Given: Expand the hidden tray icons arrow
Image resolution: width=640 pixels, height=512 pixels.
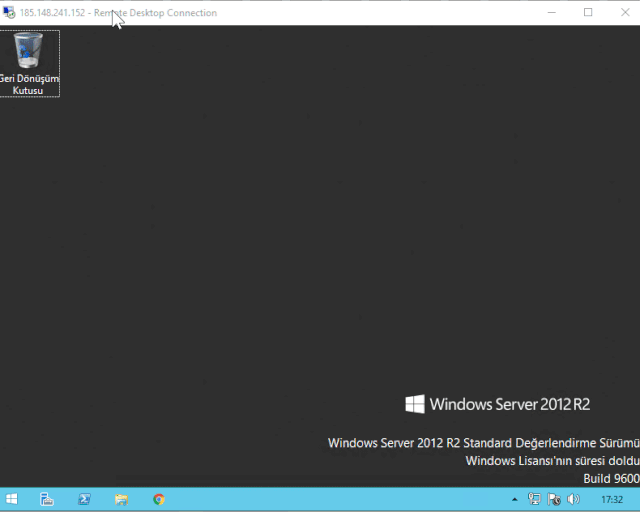Looking at the screenshot, I should tap(514, 499).
